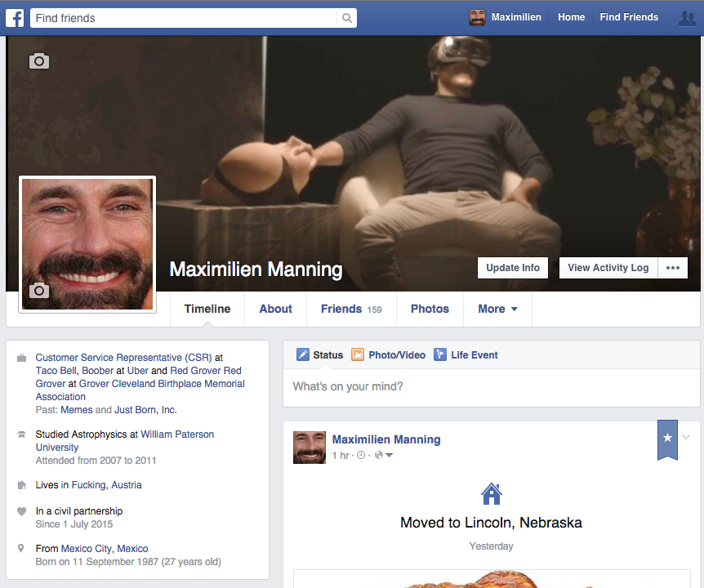Click the Find friends search field
The width and height of the screenshot is (704, 588).
[183, 18]
